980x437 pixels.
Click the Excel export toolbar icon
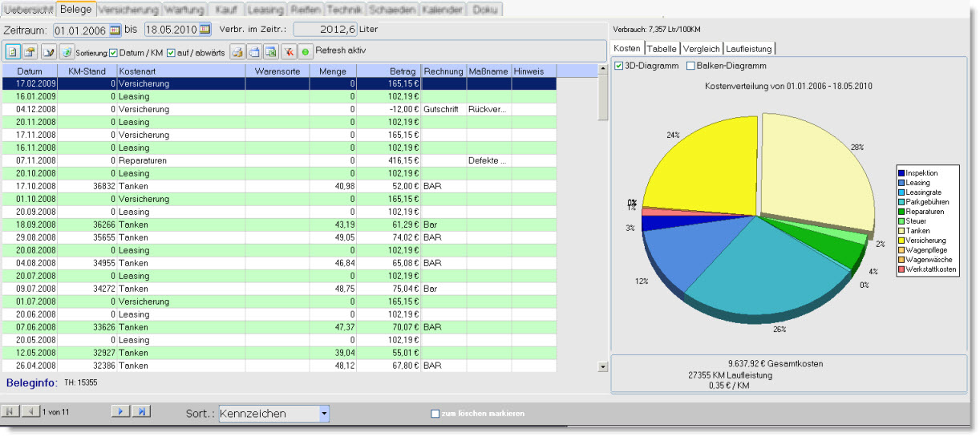click(271, 51)
